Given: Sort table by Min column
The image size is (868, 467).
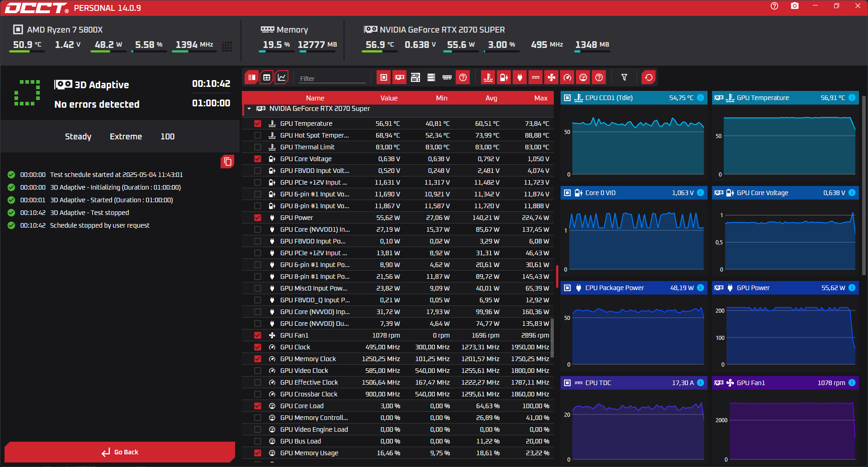Looking at the screenshot, I should pos(442,98).
